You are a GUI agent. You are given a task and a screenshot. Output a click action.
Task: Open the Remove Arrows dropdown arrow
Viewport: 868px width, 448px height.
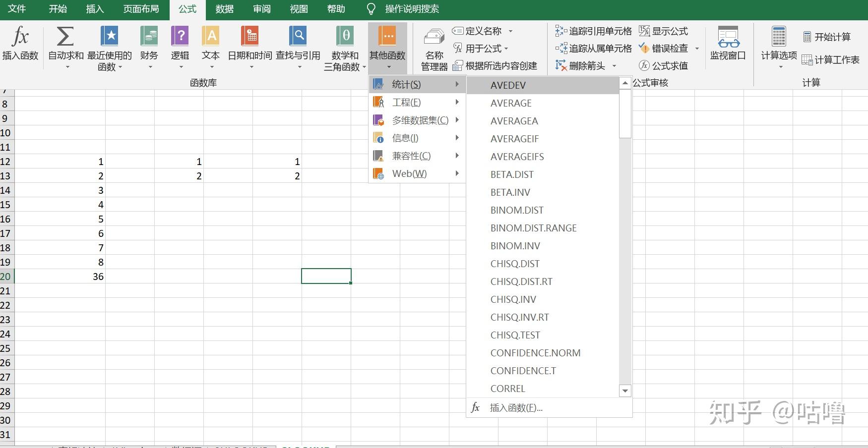click(614, 66)
